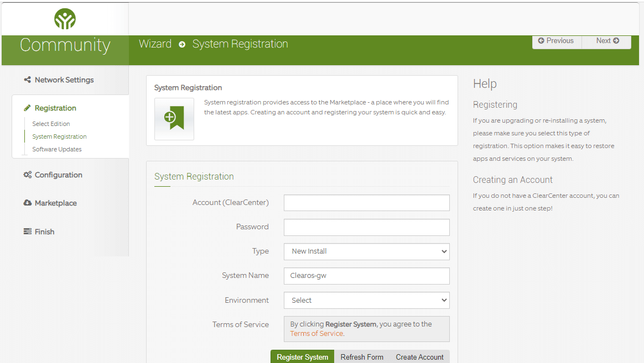Focus the System Name field
This screenshot has height=363, width=644.
pos(367,276)
